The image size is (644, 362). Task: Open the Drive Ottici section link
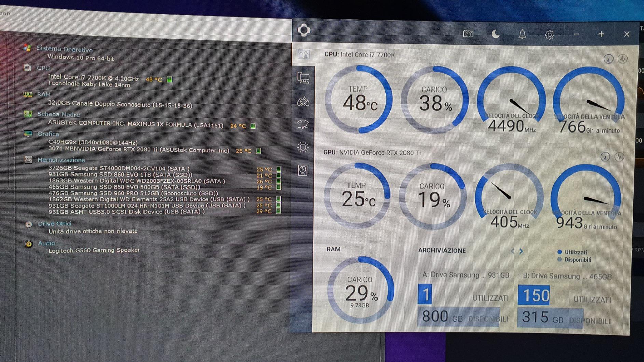point(55,224)
